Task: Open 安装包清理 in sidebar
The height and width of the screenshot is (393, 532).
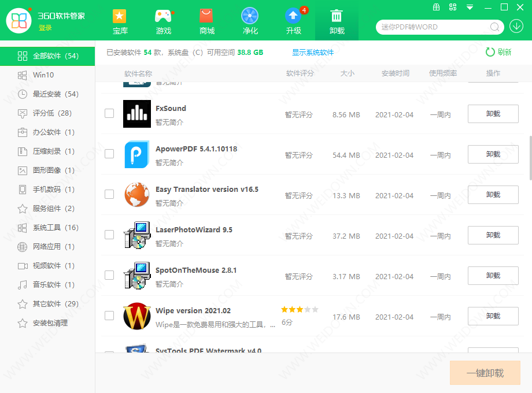Action: (x=47, y=323)
